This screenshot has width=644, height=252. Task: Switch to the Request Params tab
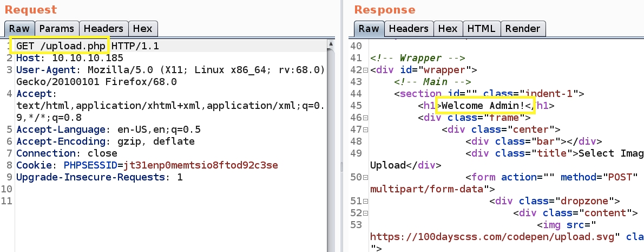(x=57, y=29)
